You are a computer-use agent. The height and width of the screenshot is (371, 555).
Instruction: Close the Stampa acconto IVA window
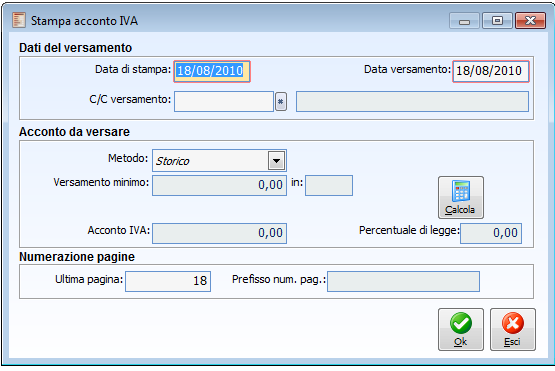coord(530,21)
